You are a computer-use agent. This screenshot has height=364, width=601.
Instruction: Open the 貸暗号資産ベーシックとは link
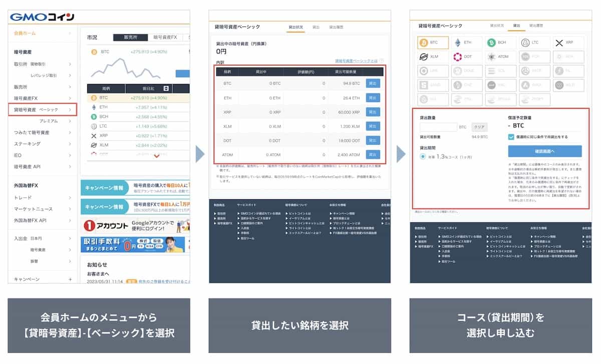[x=357, y=61]
